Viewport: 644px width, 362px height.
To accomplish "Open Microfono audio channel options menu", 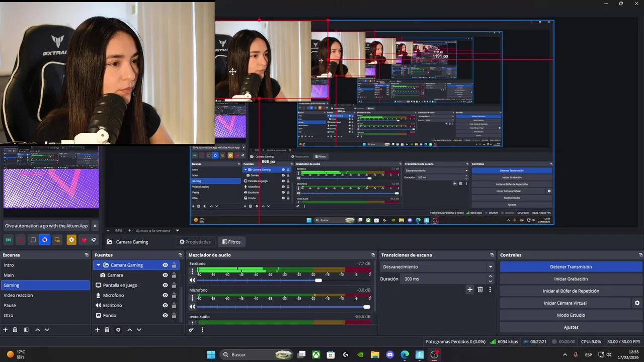I will pyautogui.click(x=192, y=298).
